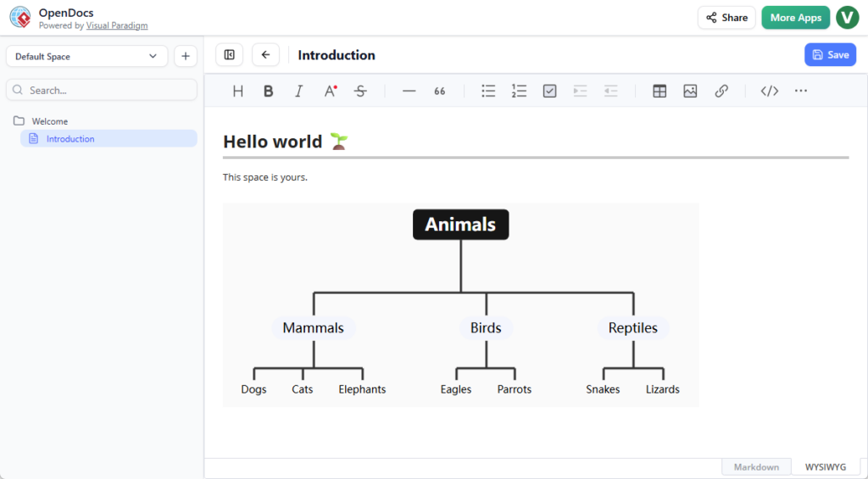The height and width of the screenshot is (479, 868).
Task: Insert an image
Action: click(x=690, y=91)
